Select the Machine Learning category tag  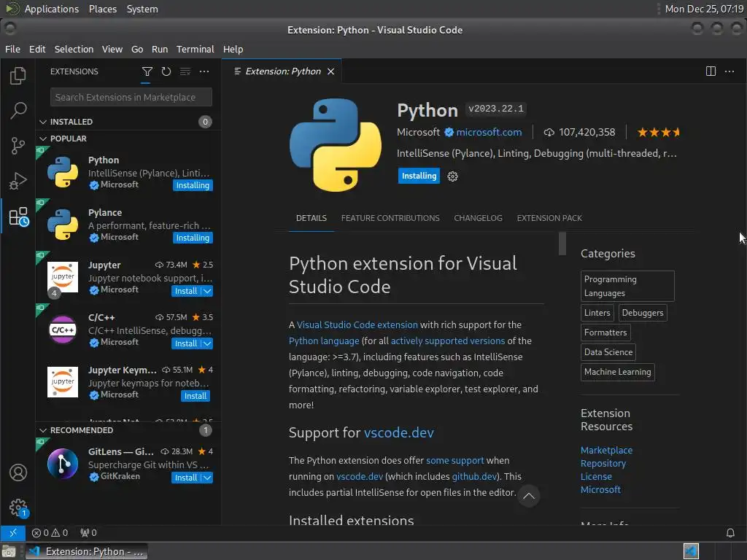[x=617, y=372]
